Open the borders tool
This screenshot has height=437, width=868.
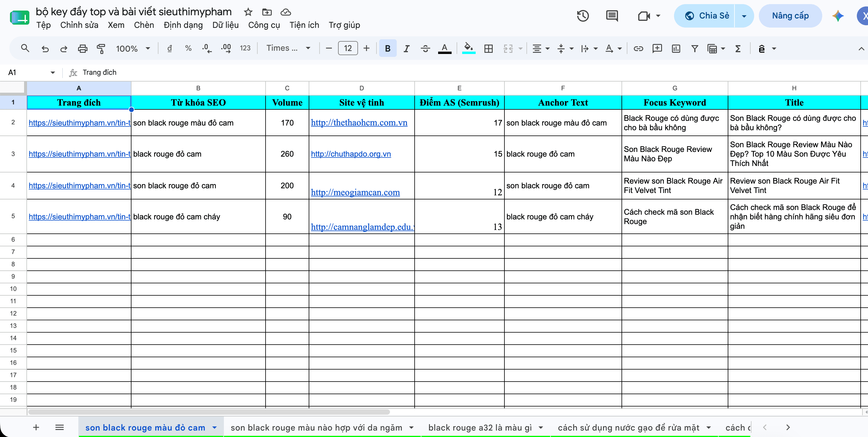tap(488, 48)
